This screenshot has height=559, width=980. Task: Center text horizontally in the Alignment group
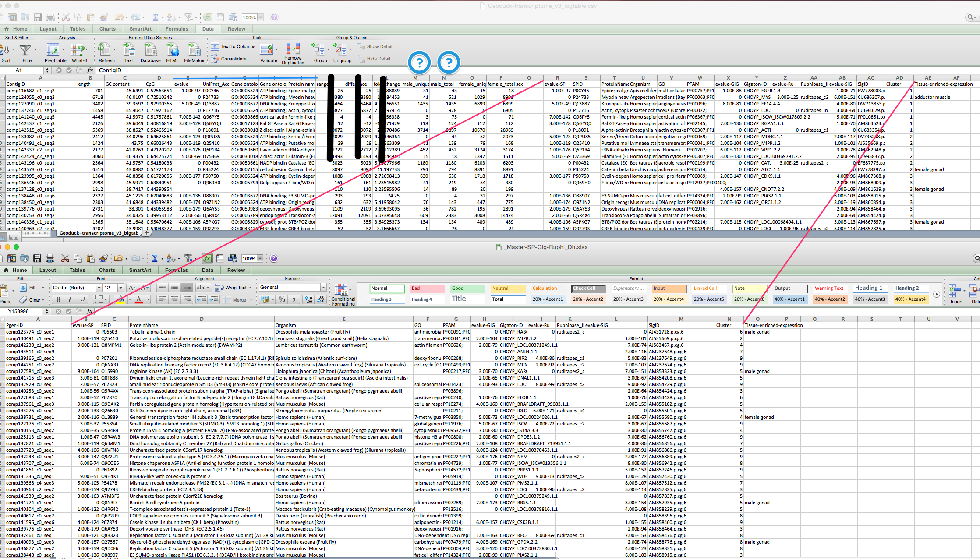(175, 299)
